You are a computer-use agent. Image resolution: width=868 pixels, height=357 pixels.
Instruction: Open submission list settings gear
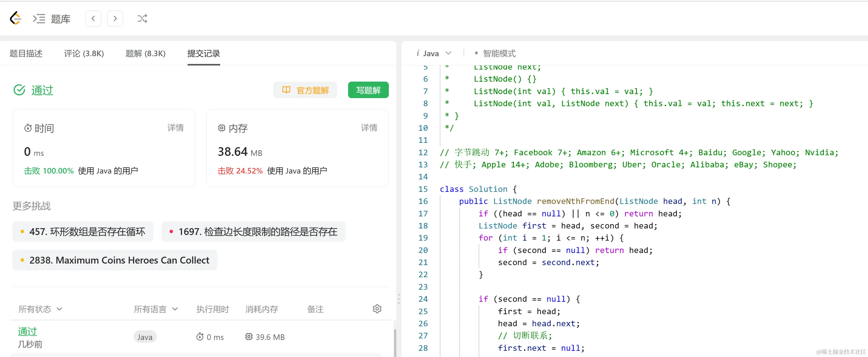click(377, 309)
